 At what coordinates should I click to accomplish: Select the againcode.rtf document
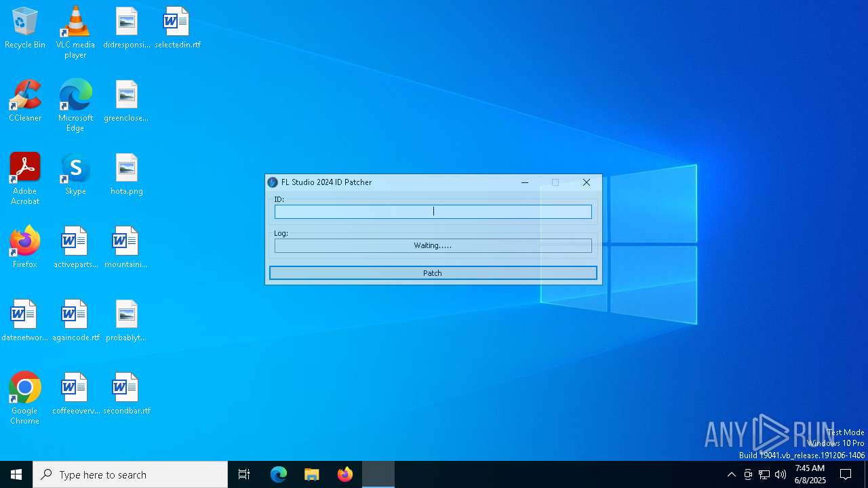[x=75, y=321]
